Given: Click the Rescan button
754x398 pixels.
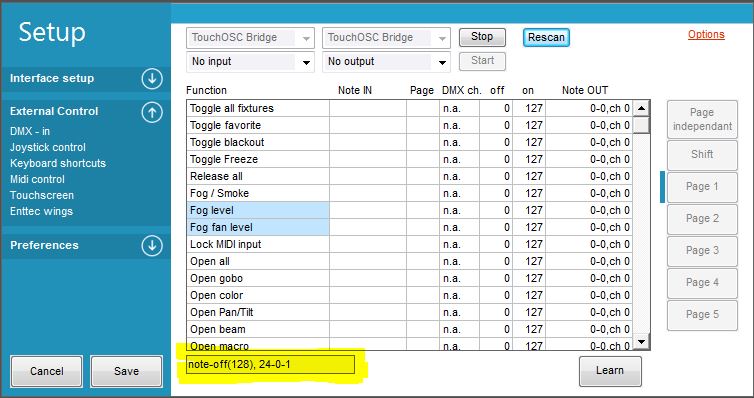Looking at the screenshot, I should [x=546, y=37].
